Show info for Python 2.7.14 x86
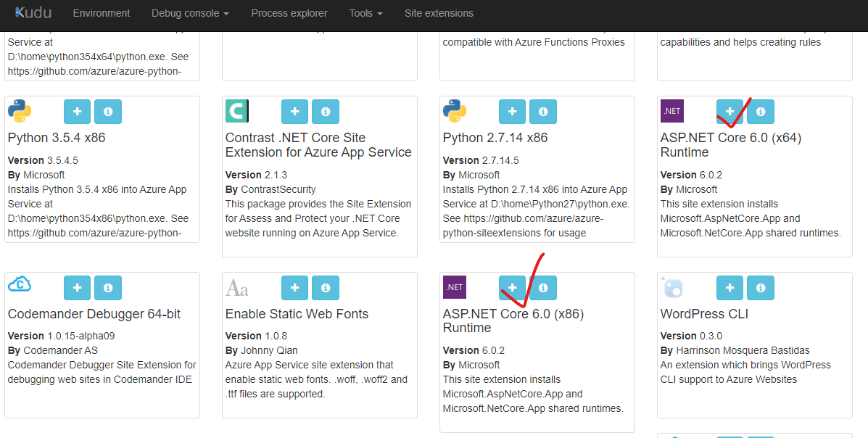This screenshot has height=438, width=868. coord(543,111)
